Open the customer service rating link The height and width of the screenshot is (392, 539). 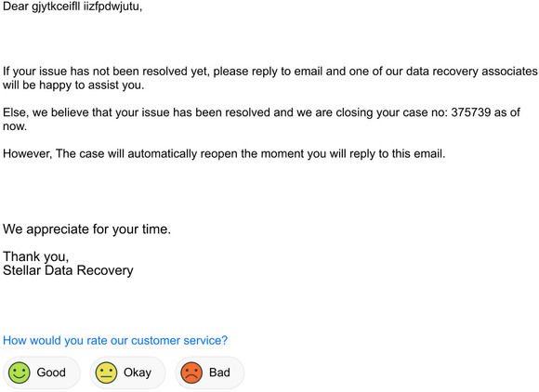point(115,341)
